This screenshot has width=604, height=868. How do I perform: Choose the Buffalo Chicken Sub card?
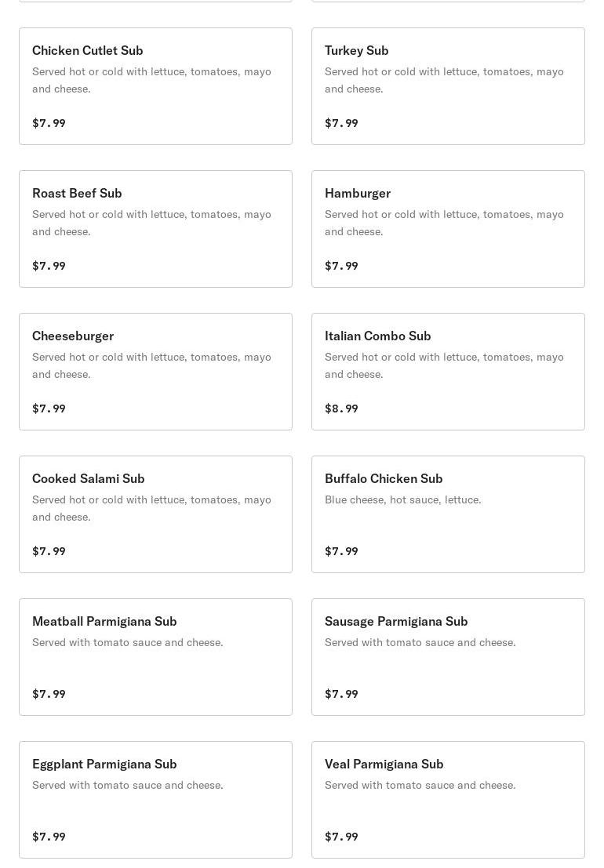[448, 514]
